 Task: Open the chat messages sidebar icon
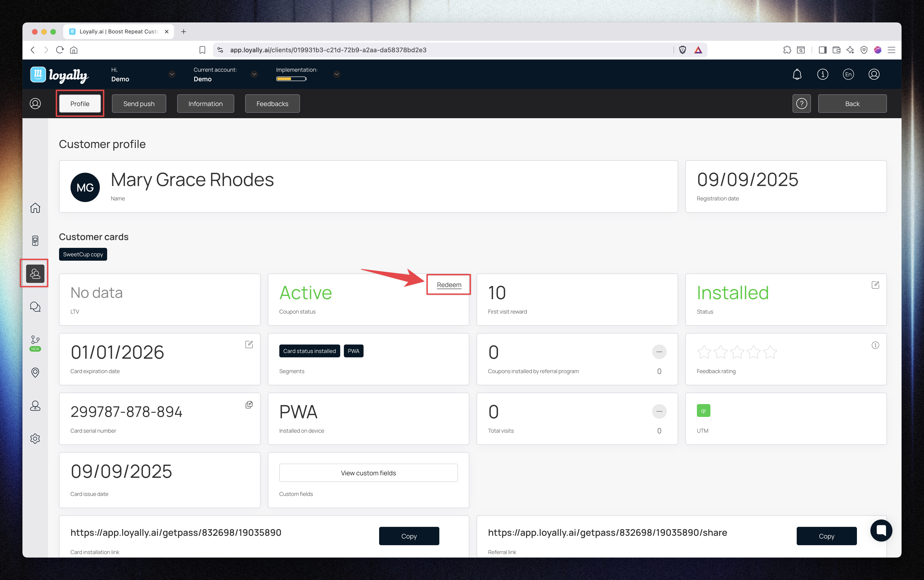(35, 306)
